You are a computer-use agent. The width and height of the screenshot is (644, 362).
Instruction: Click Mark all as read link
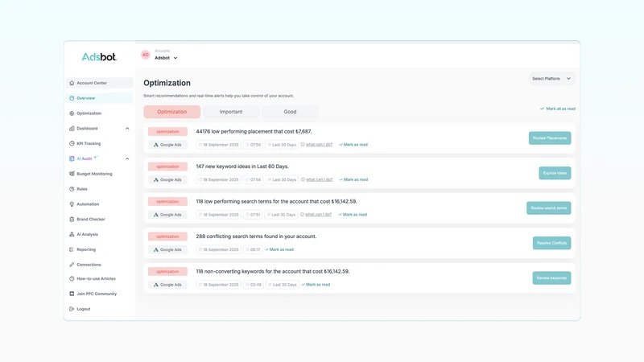[x=558, y=109]
